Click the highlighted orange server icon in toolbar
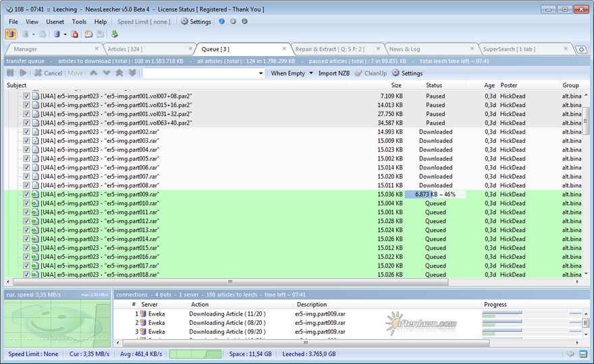This screenshot has width=594, height=364. (x=11, y=34)
